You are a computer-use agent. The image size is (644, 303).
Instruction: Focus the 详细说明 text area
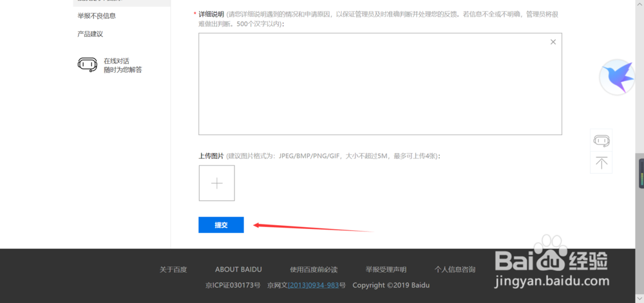381,84
